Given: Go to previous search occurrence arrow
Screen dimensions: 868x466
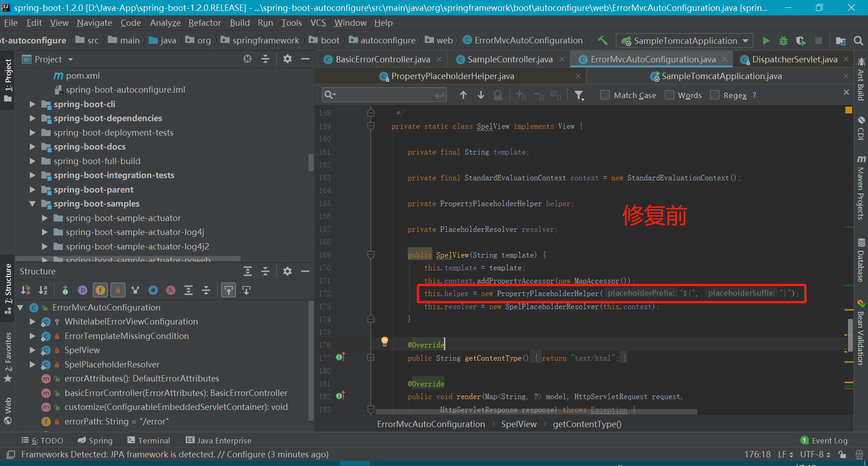Looking at the screenshot, I should 463,95.
